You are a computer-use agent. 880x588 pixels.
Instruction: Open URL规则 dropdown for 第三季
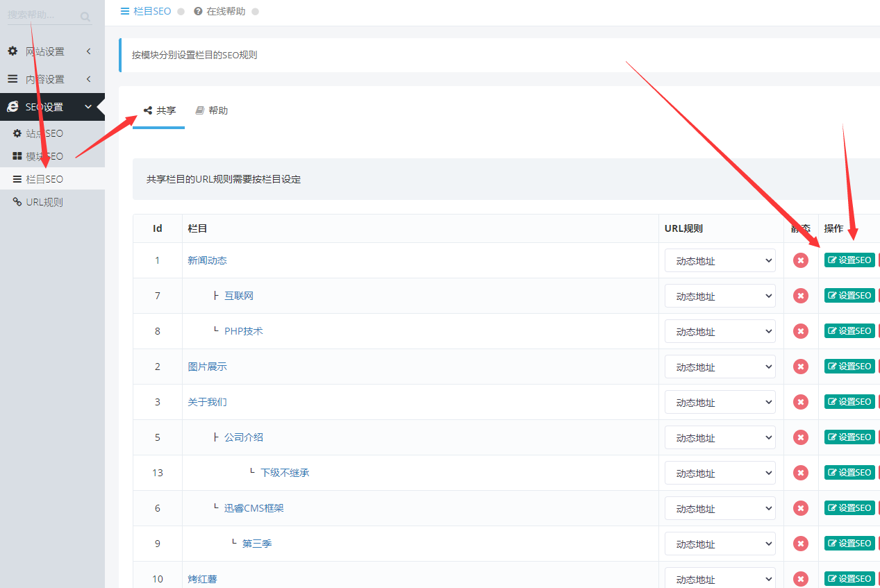coord(720,544)
